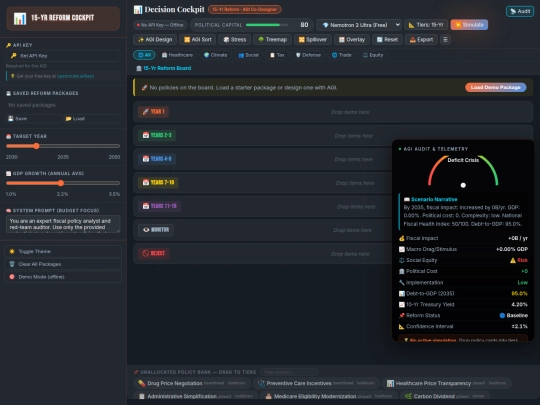Viewport: 540px width, 405px height.
Task: Clear All Packages
Action: 63,264
